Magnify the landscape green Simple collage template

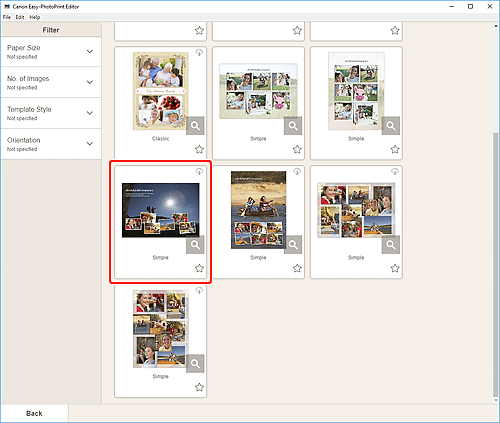pos(293,126)
